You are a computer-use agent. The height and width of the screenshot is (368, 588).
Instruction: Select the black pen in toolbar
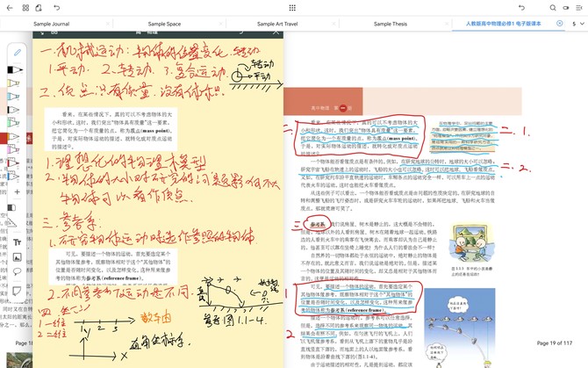pyautogui.click(x=16, y=69)
